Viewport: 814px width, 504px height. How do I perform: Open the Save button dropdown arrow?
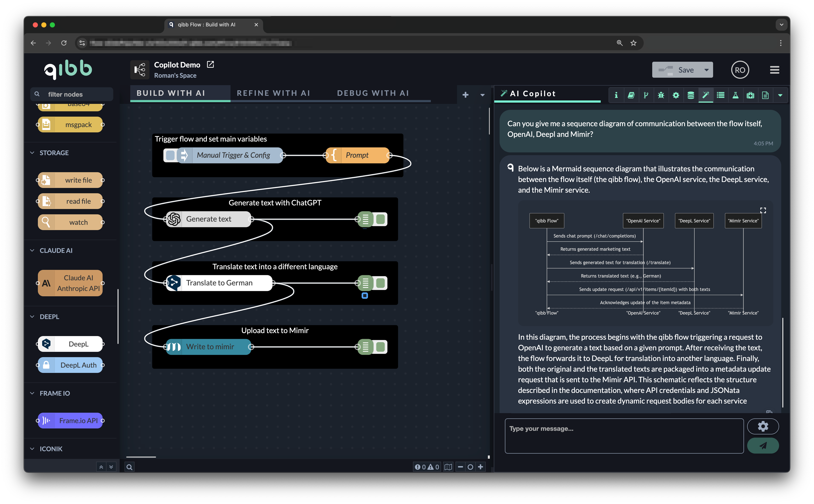pyautogui.click(x=706, y=70)
